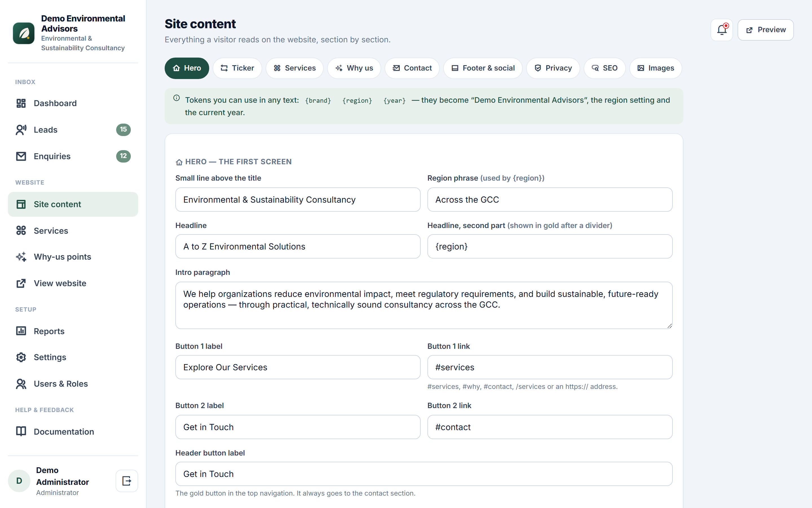Open Settings in the sidebar
The width and height of the screenshot is (812, 508).
pos(73,357)
